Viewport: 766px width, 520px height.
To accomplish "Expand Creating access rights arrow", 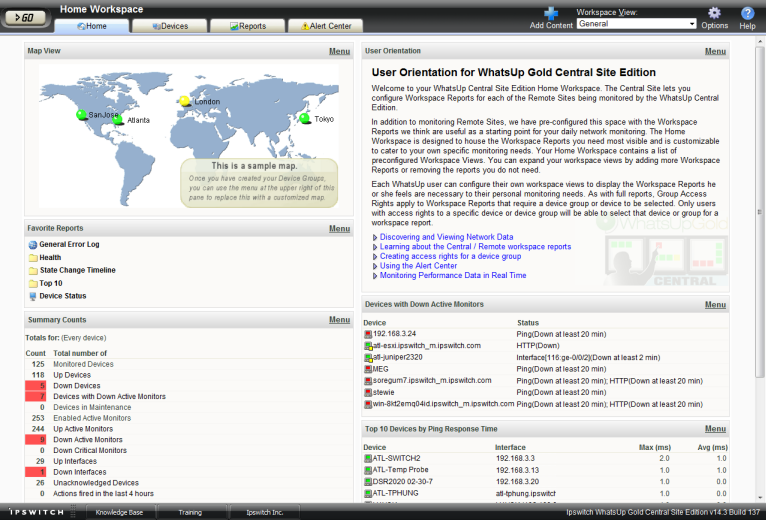I will (375, 257).
